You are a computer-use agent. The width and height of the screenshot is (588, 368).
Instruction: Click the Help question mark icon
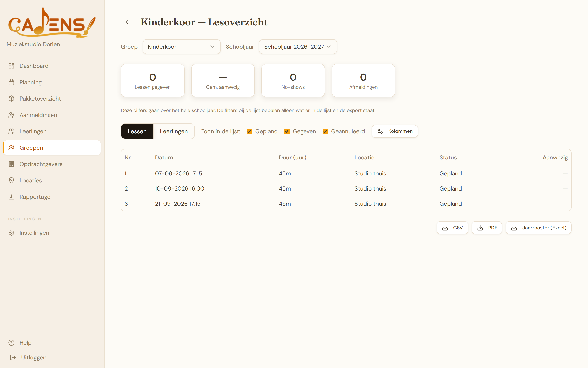click(11, 343)
